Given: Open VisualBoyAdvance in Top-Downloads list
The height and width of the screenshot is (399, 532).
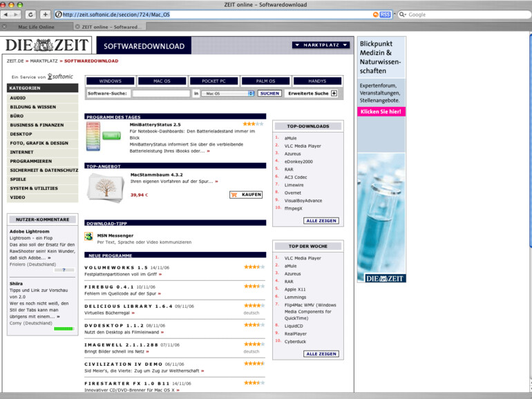Looking at the screenshot, I should point(303,201).
